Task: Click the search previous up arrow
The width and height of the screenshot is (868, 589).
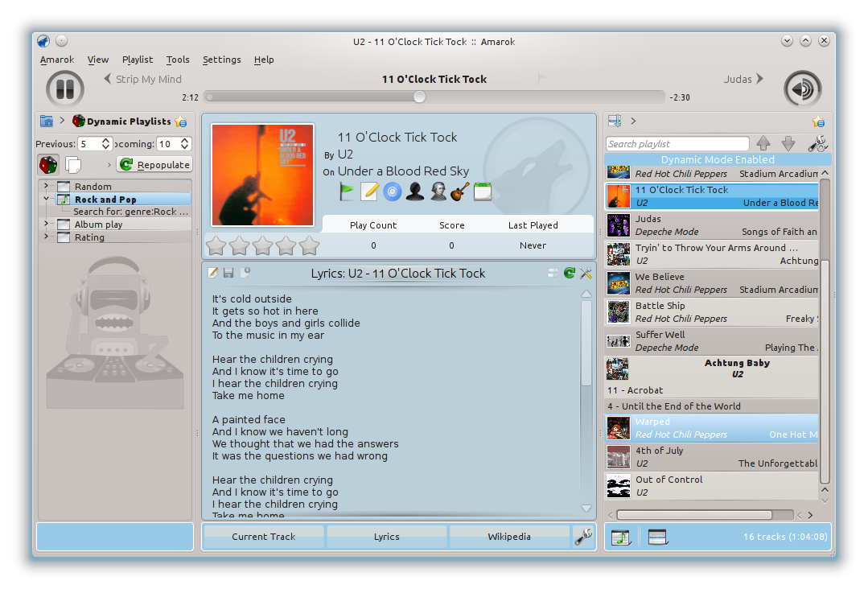Action: pos(763,143)
